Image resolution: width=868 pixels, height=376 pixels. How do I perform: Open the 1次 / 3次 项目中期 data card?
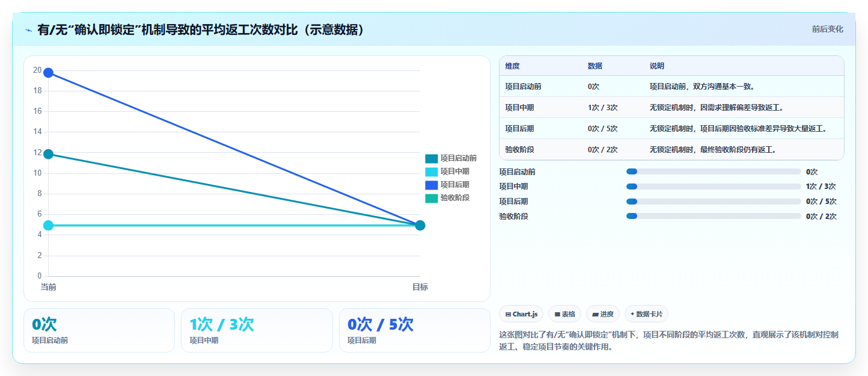(x=257, y=330)
